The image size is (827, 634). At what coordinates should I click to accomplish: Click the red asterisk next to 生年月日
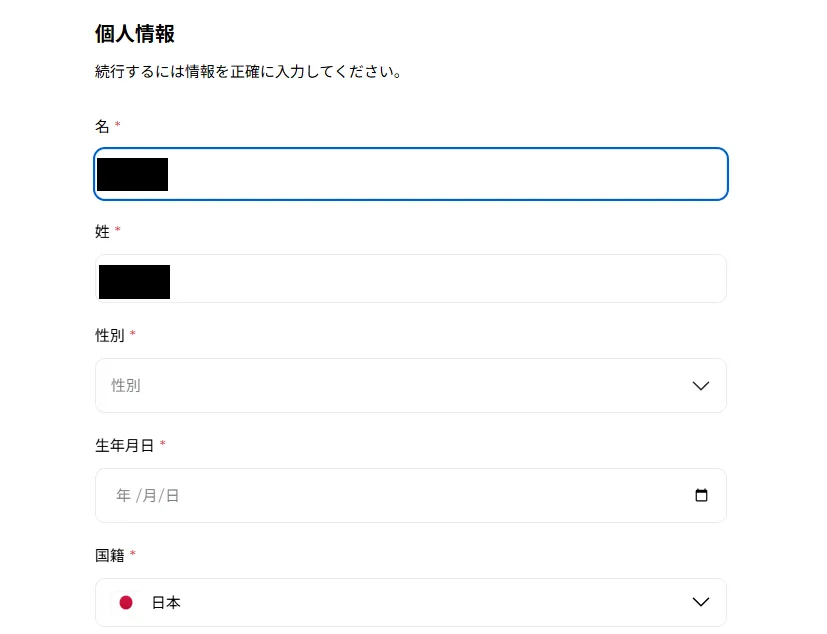(163, 444)
